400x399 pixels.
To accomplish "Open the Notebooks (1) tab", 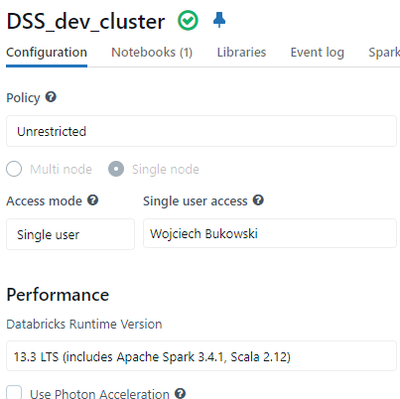I will click(152, 52).
